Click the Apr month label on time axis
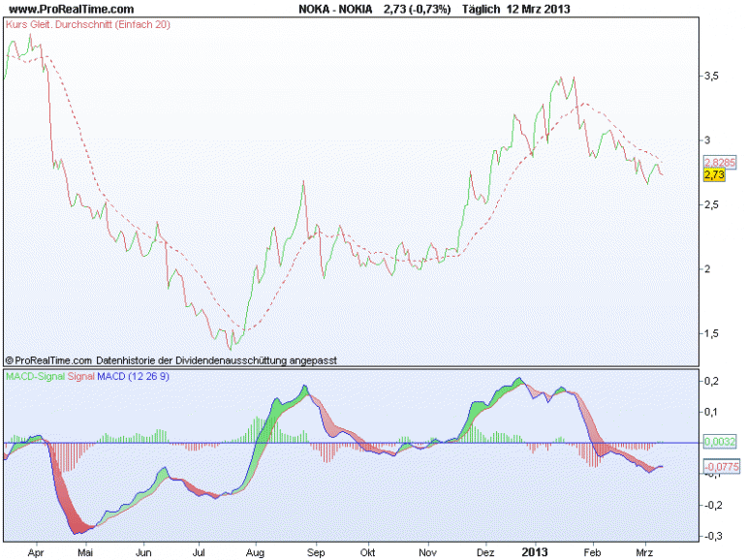 (x=36, y=553)
